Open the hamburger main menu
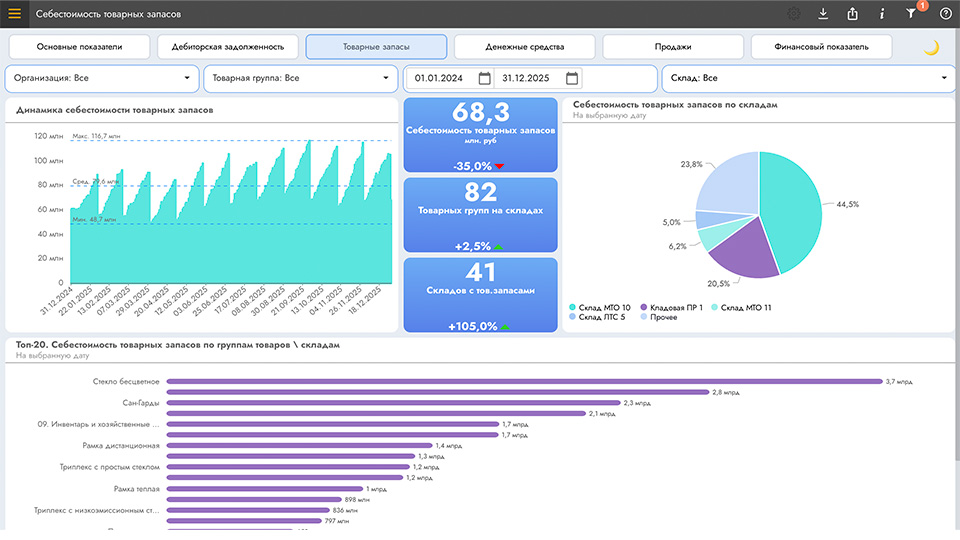 click(x=15, y=13)
